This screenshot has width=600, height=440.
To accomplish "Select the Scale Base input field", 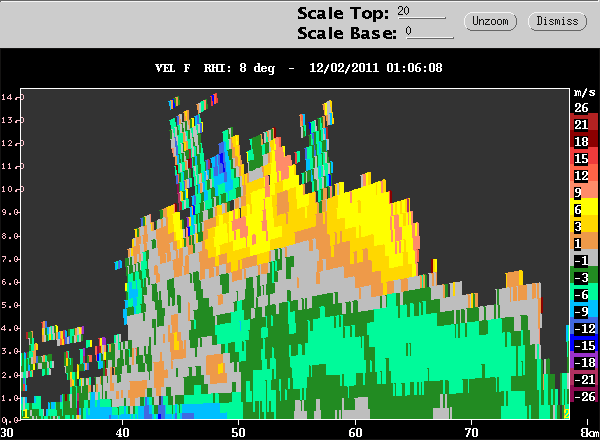I will pos(426,32).
